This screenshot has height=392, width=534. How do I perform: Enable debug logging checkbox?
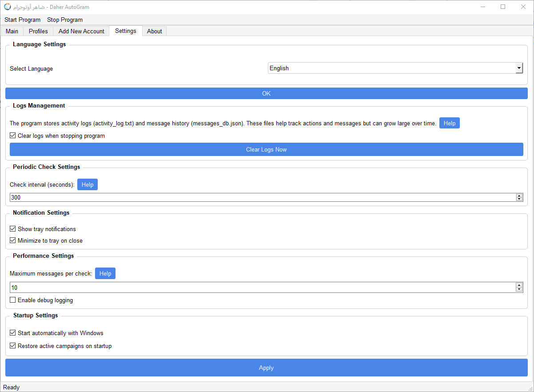pos(13,300)
